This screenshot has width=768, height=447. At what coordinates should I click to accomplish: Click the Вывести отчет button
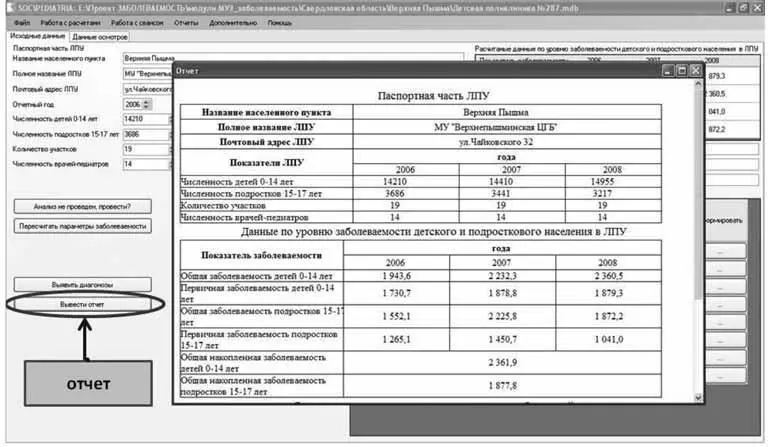tap(82, 305)
